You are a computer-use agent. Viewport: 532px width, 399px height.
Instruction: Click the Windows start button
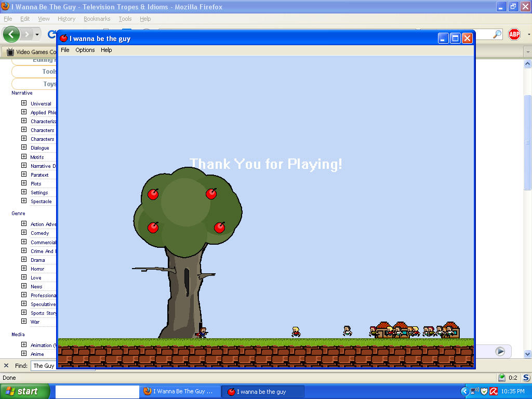pos(25,391)
